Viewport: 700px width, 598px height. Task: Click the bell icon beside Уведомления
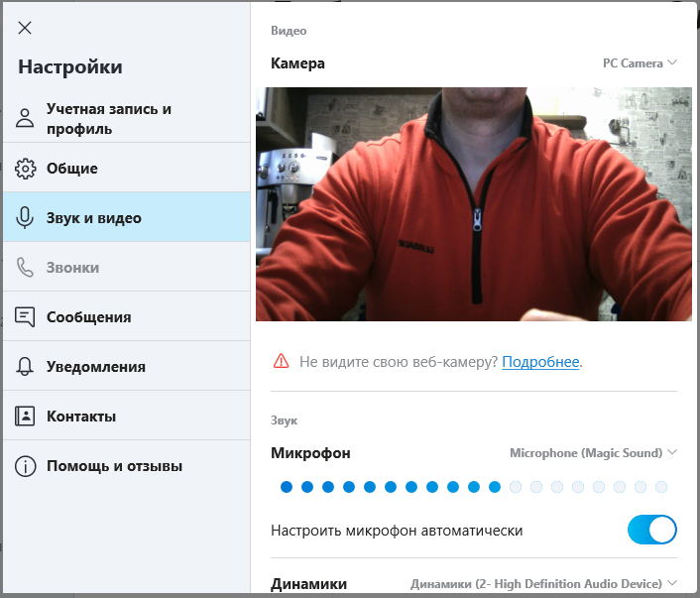click(25, 366)
